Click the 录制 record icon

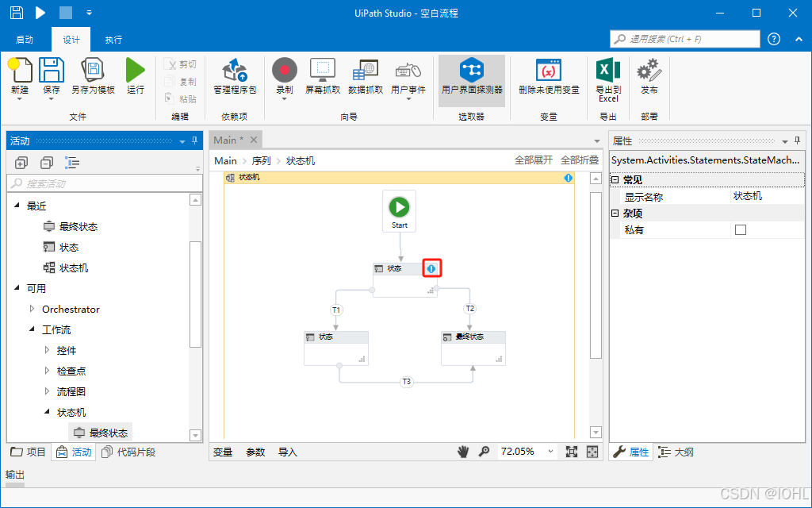pyautogui.click(x=285, y=70)
